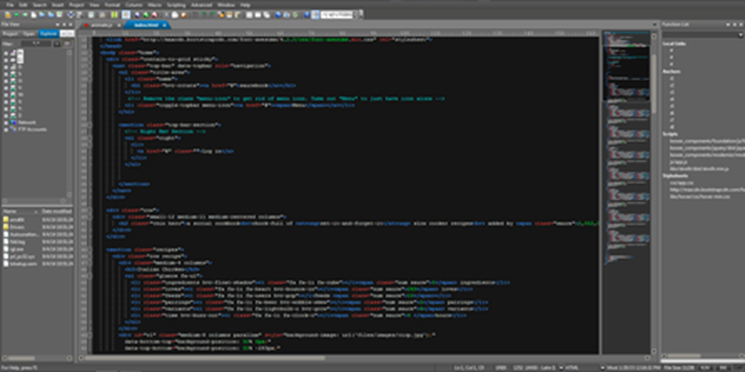Click the green Back arrow toolbar icon
The width and height of the screenshot is (745, 372).
tap(16, 15)
